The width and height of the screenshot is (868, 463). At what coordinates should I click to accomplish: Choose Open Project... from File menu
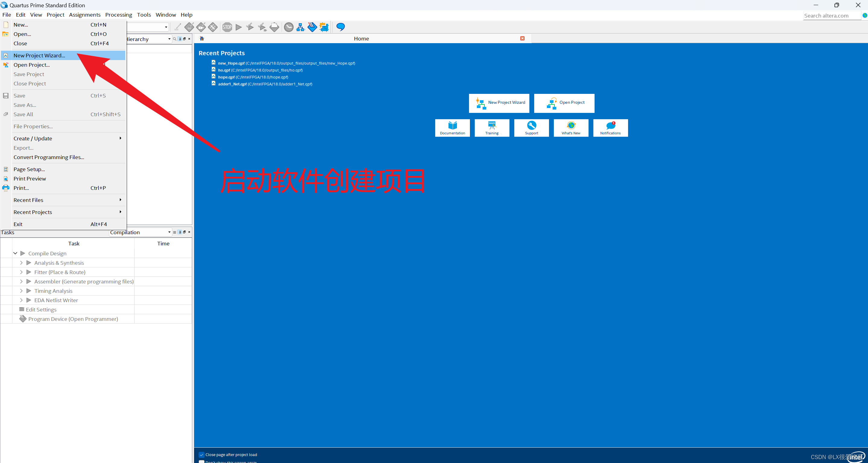tap(63, 65)
